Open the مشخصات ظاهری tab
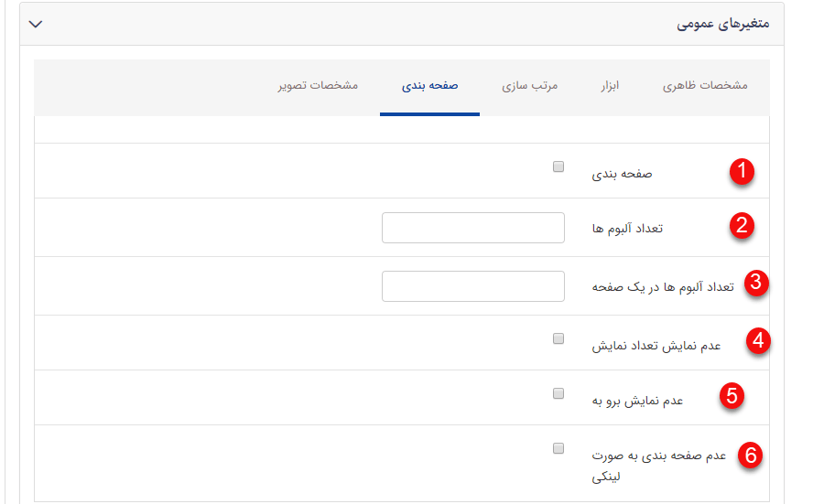 tap(705, 86)
